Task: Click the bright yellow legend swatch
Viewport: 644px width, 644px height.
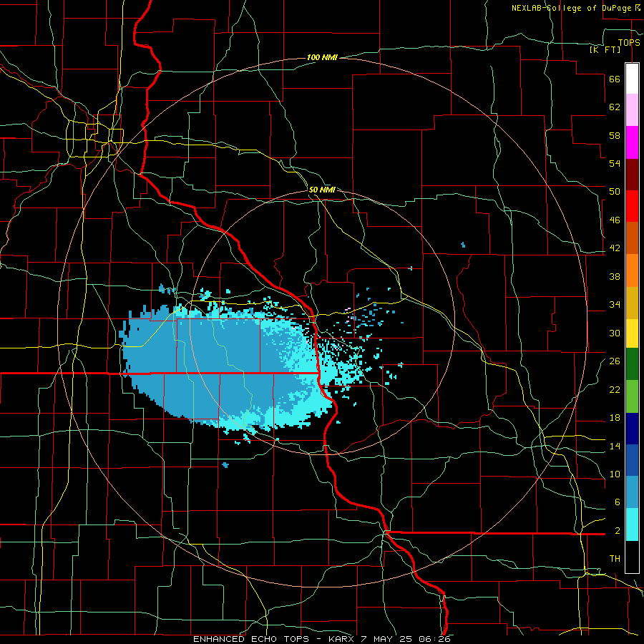Action: (x=632, y=333)
